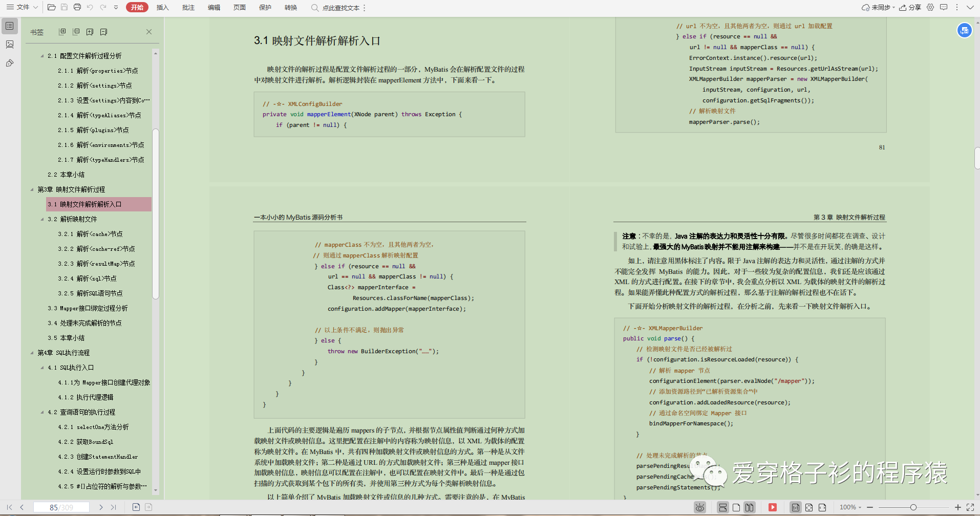Open a file with the folder icon

coord(51,7)
